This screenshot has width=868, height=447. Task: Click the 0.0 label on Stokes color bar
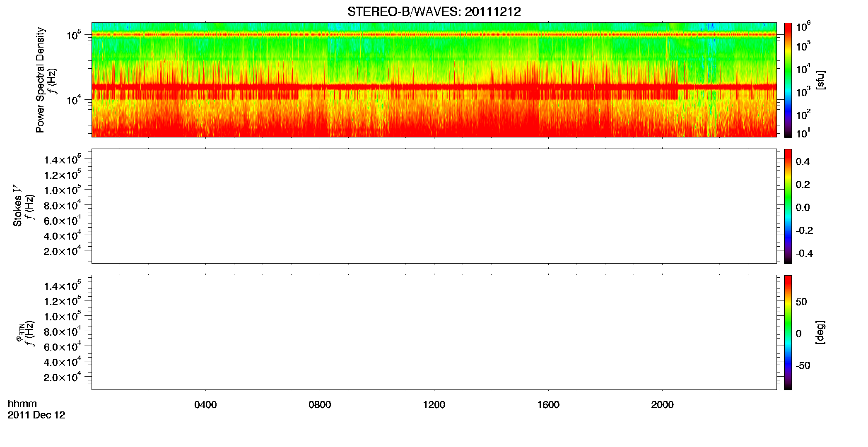pos(803,207)
